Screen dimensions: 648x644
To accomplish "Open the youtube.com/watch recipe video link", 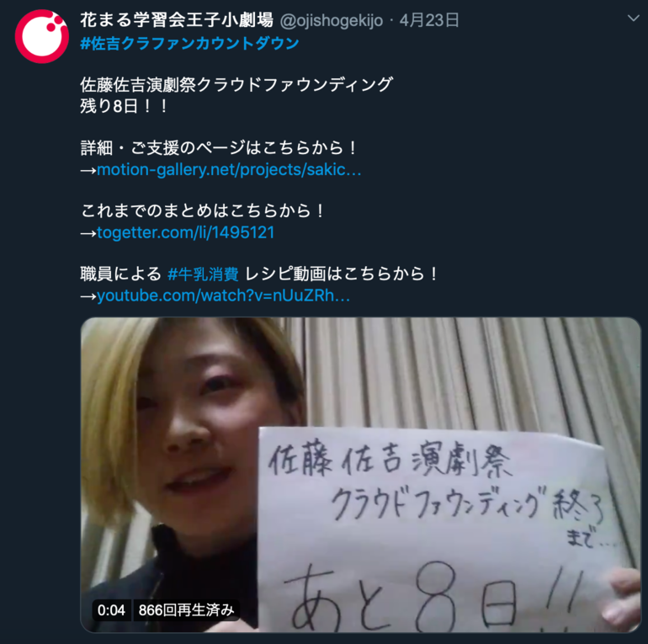I will (224, 295).
